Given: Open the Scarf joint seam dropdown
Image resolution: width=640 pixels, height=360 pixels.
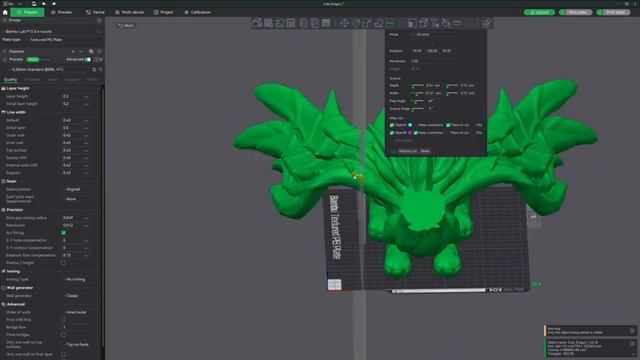Looking at the screenshot, I should click(77, 199).
